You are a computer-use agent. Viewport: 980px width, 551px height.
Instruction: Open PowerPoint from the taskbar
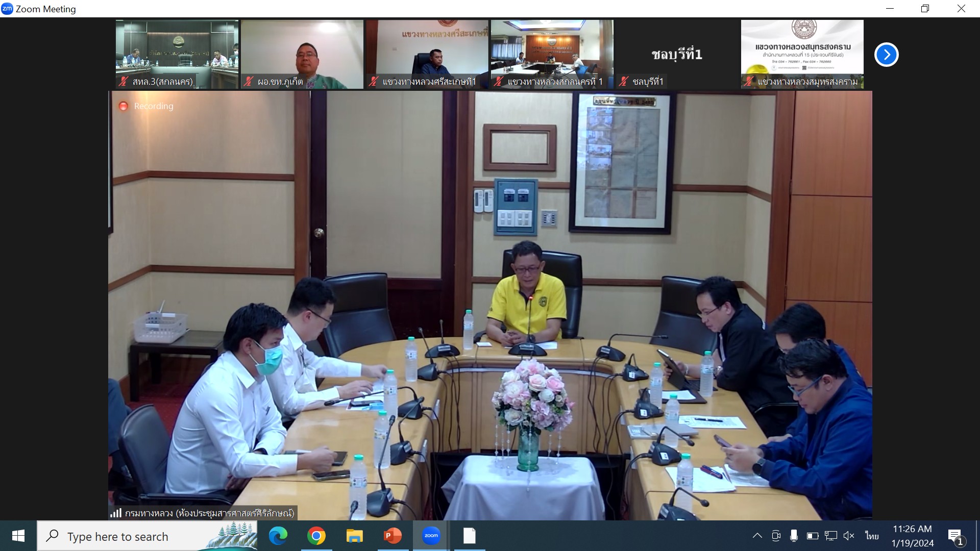[x=393, y=536]
